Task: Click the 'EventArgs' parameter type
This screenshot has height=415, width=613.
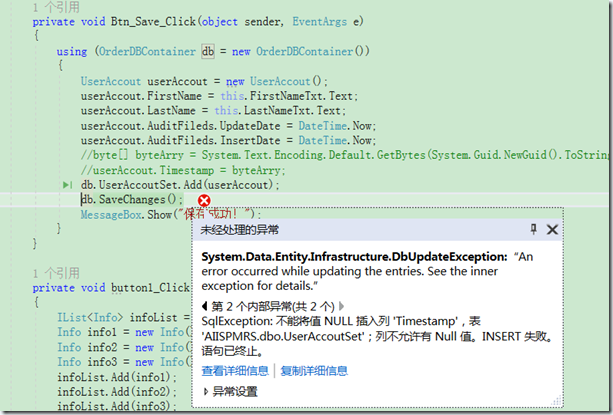Action: 319,21
